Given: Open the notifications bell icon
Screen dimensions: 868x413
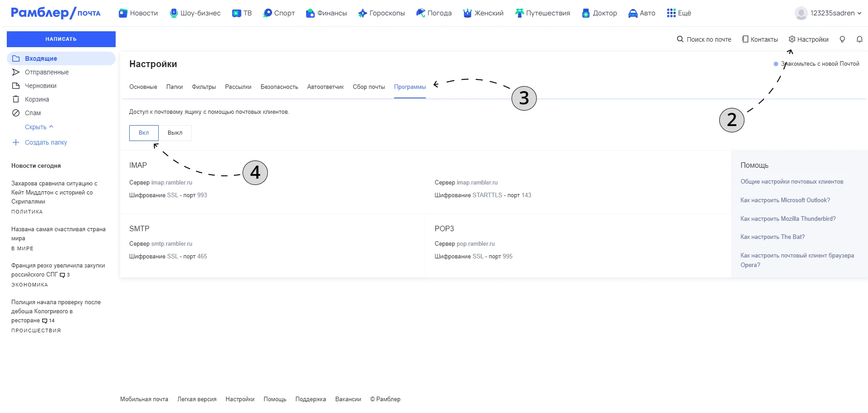Looking at the screenshot, I should 859,39.
